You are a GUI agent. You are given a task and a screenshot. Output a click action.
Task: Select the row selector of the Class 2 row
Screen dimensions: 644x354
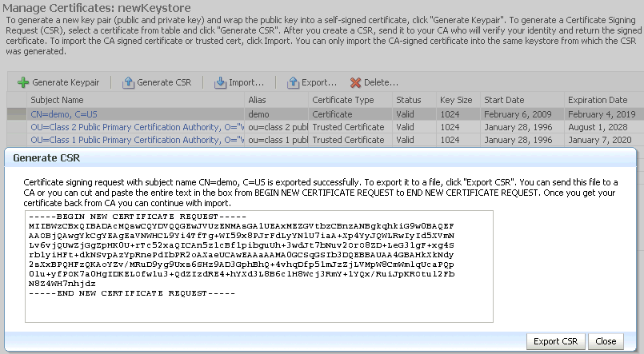click(17, 127)
